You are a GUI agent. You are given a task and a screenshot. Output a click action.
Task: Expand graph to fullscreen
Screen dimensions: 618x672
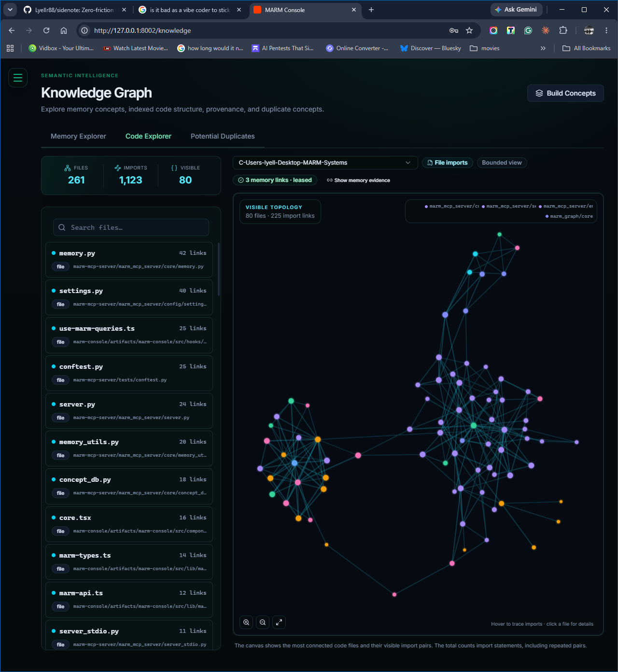[279, 622]
